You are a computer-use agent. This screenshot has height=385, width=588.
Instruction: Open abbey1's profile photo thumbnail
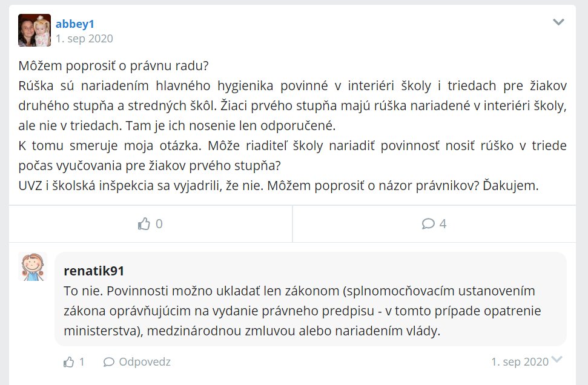(35, 30)
